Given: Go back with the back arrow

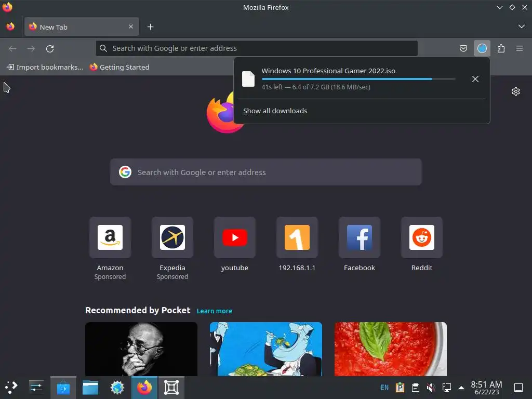Looking at the screenshot, I should (x=12, y=48).
